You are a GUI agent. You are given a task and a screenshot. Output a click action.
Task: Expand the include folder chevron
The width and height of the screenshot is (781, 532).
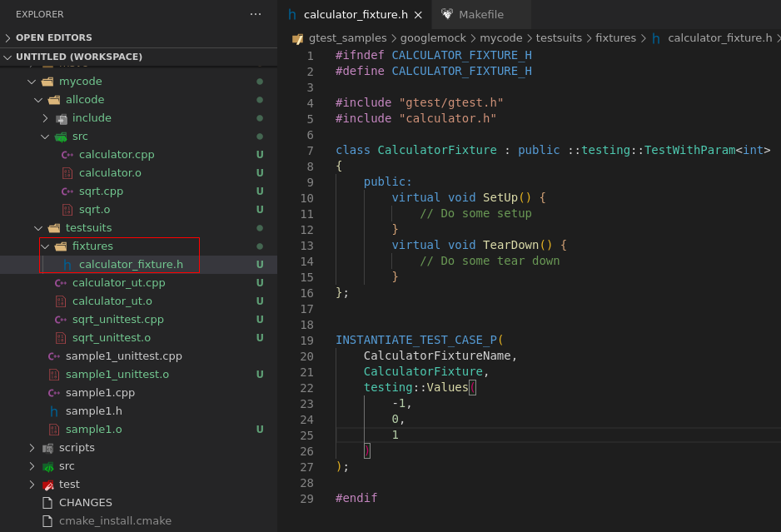[45, 118]
